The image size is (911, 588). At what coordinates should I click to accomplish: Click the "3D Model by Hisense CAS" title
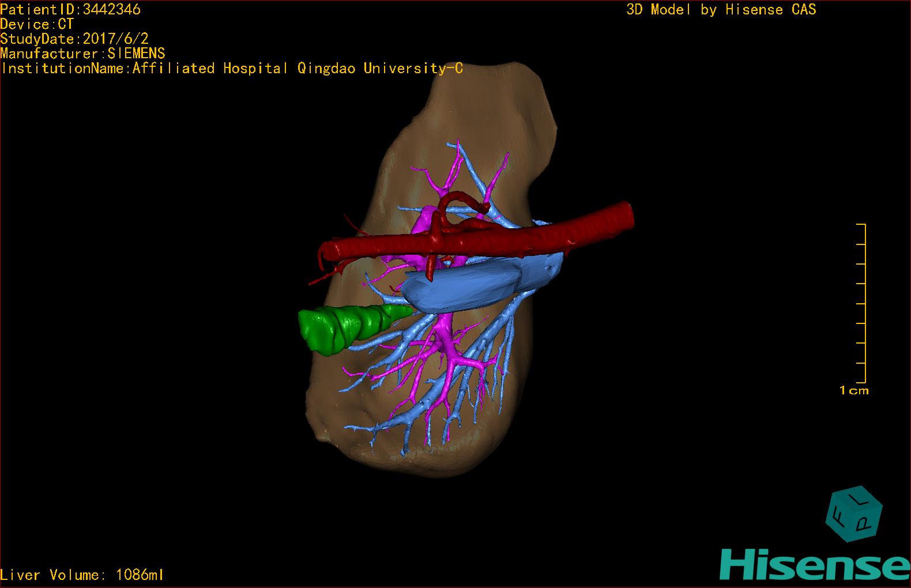tap(721, 9)
